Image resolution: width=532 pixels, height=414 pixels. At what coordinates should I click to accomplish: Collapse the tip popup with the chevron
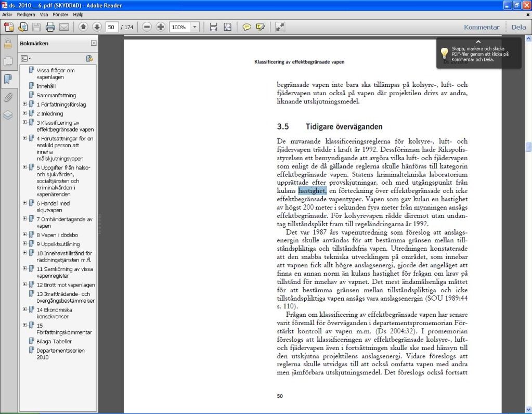click(478, 42)
